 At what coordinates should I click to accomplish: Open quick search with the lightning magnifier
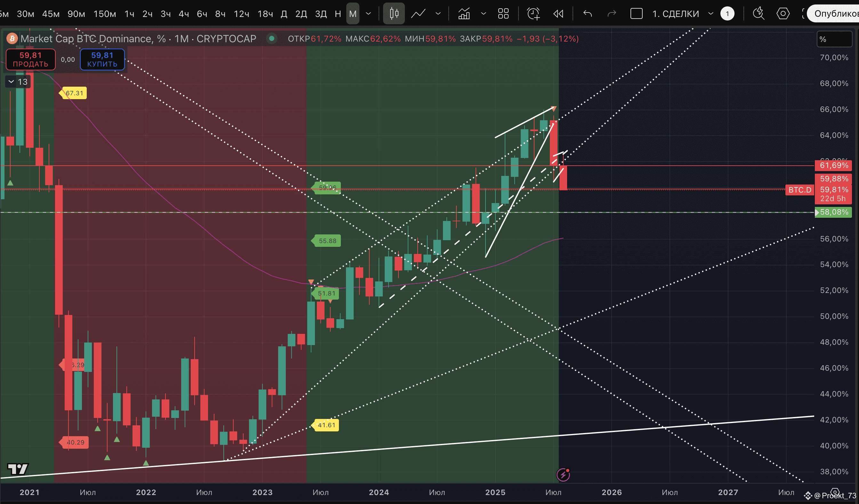tap(759, 14)
